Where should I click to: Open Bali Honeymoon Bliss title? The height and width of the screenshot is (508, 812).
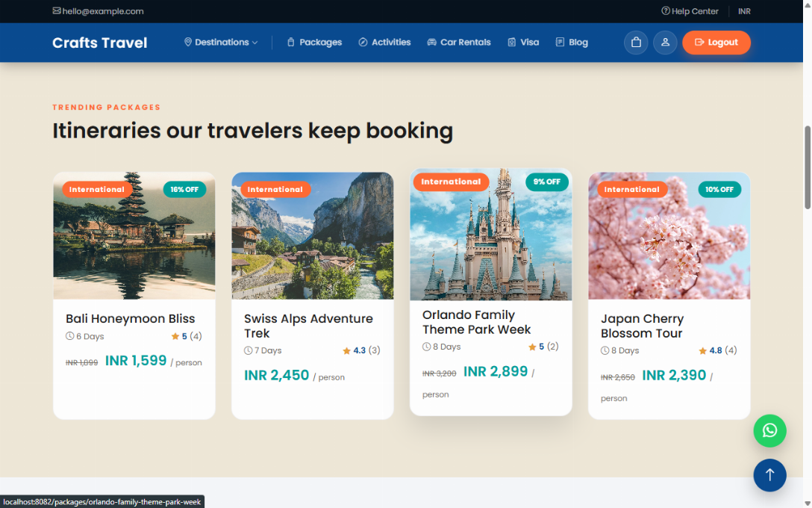click(131, 319)
